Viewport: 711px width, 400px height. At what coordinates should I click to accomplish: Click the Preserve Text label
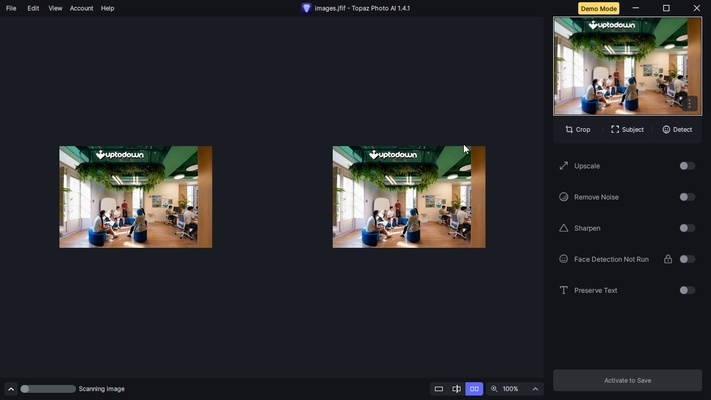595,290
